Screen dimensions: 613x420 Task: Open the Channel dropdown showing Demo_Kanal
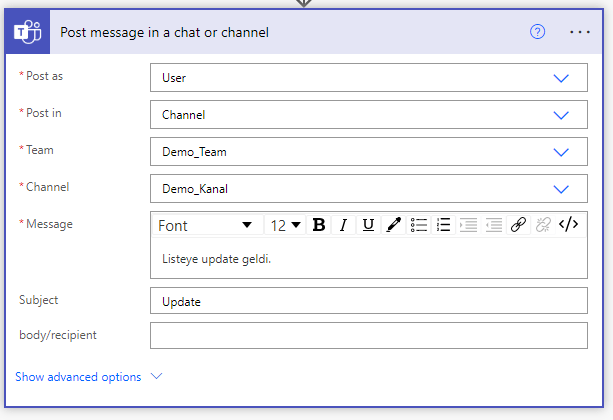click(x=560, y=189)
